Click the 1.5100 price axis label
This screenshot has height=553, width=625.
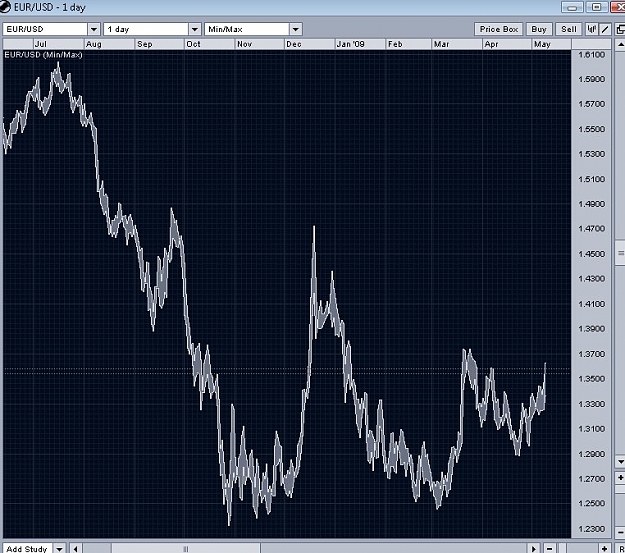(592, 179)
